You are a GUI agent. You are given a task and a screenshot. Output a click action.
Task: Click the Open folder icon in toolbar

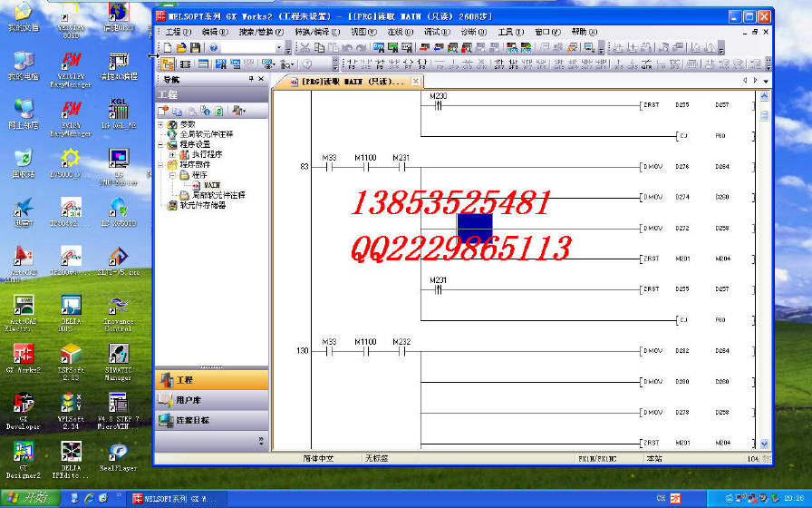pos(181,47)
